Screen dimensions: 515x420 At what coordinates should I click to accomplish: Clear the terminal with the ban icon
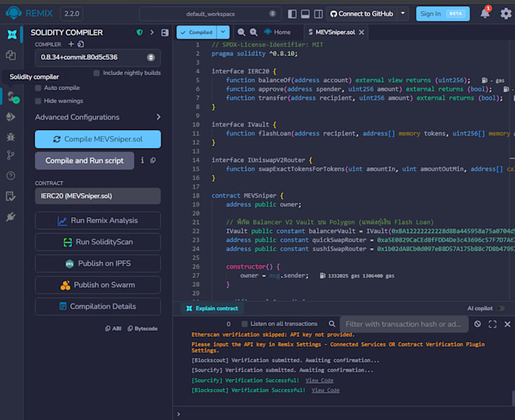click(x=478, y=324)
